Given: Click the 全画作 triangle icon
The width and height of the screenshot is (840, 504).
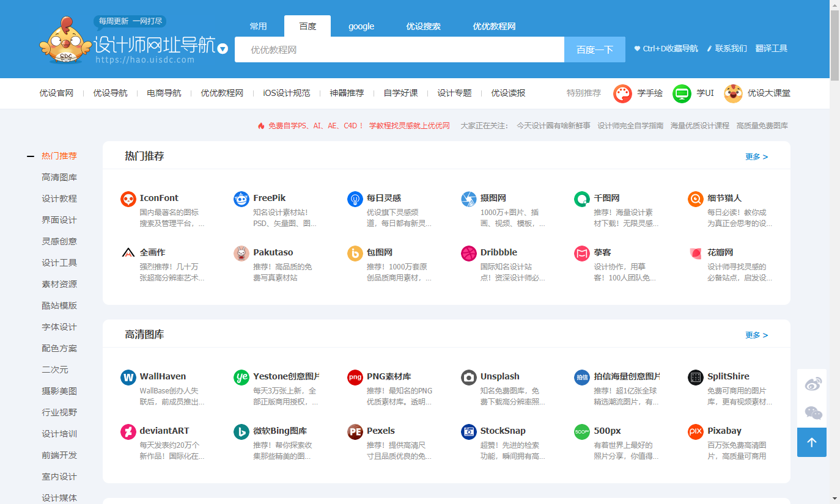Looking at the screenshot, I should [128, 254].
